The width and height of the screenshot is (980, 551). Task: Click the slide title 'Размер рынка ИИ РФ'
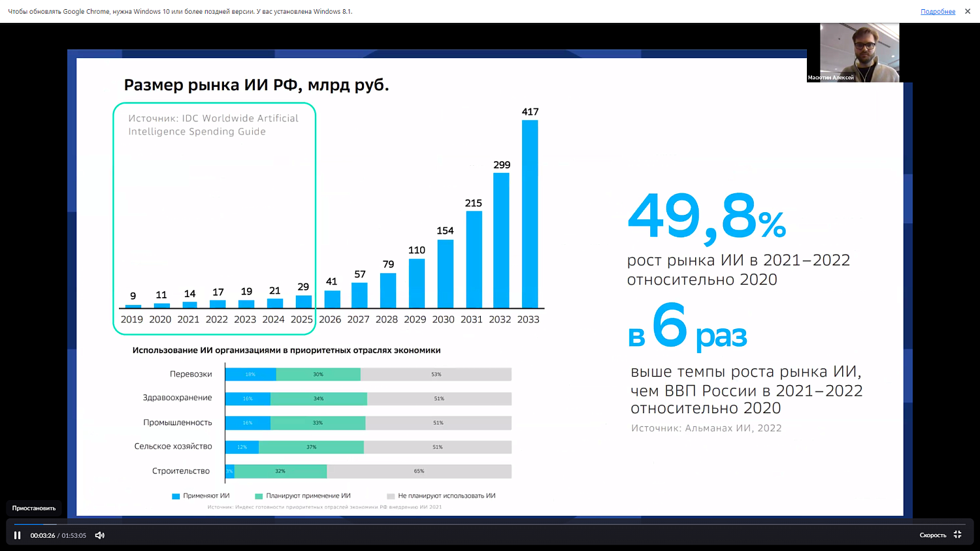[256, 85]
